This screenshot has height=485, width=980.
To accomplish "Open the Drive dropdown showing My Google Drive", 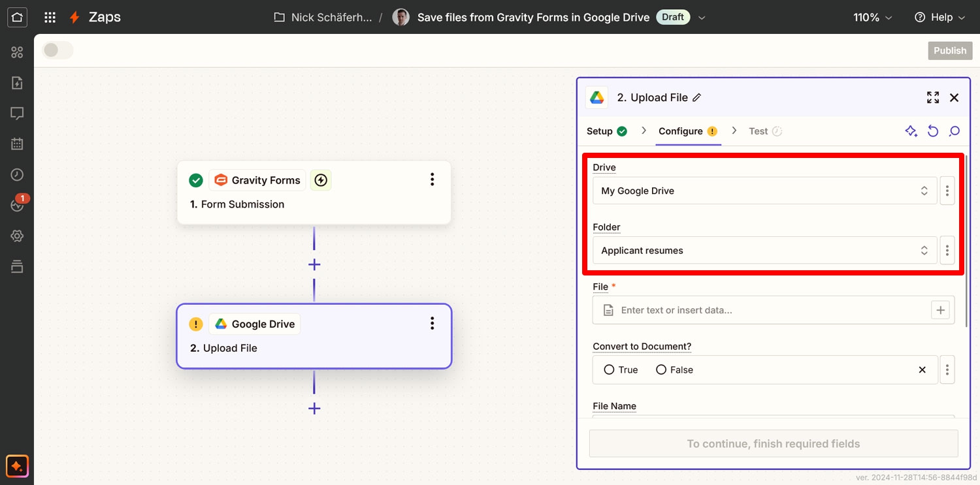I will [x=765, y=191].
